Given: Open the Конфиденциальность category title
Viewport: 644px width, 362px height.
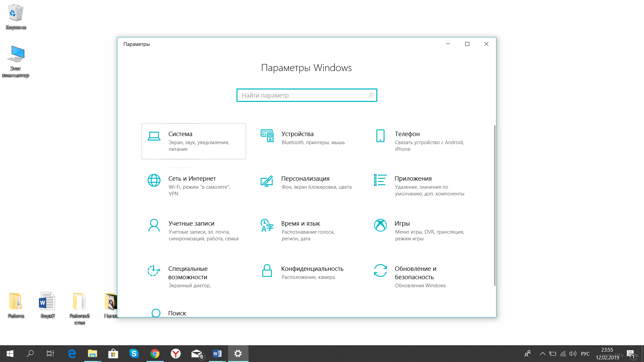Looking at the screenshot, I should pos(312,268).
